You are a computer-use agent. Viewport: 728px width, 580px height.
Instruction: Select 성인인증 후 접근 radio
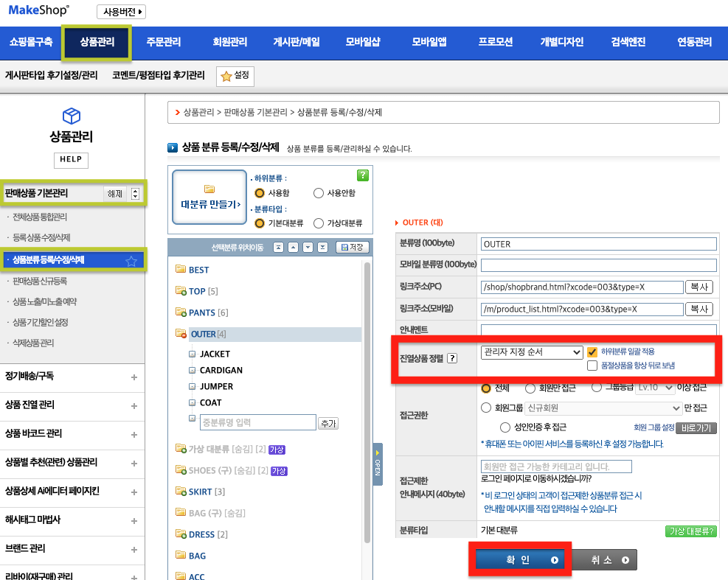tap(505, 427)
